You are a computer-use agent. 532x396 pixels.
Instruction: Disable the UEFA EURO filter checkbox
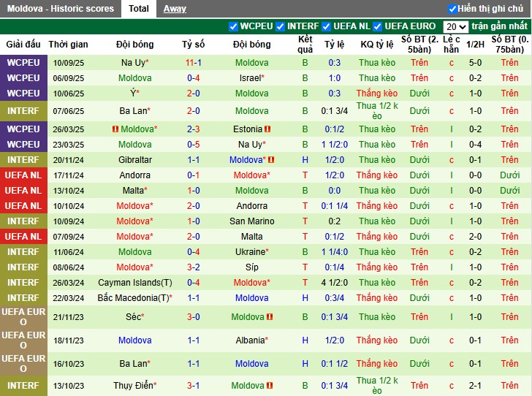[378, 26]
